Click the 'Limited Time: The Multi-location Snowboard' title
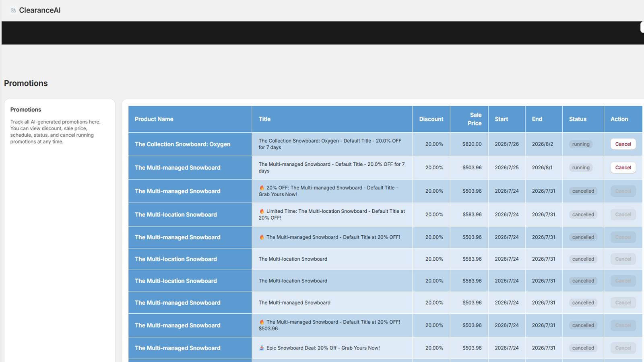 pyautogui.click(x=332, y=214)
